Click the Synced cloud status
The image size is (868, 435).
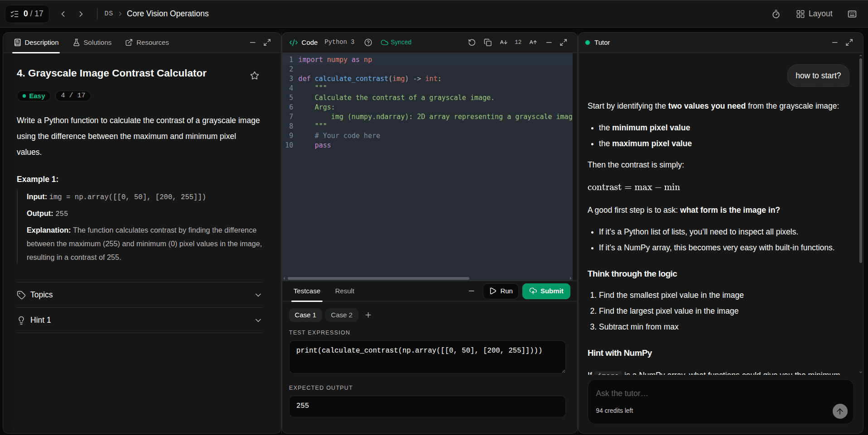(x=396, y=43)
